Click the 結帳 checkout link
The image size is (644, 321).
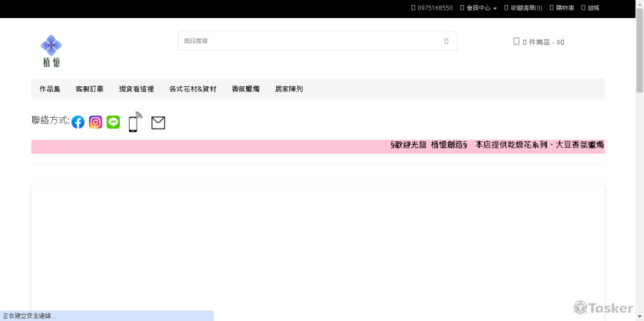tap(591, 8)
